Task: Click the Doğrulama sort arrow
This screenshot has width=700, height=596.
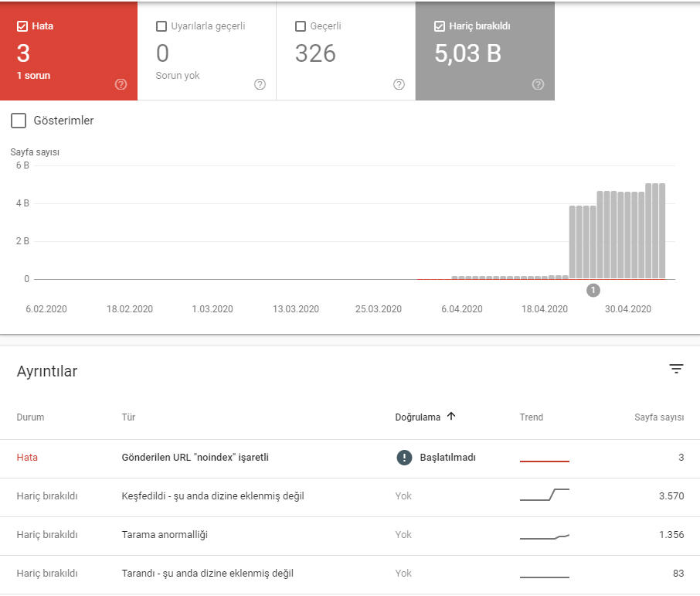Action: [x=451, y=417]
